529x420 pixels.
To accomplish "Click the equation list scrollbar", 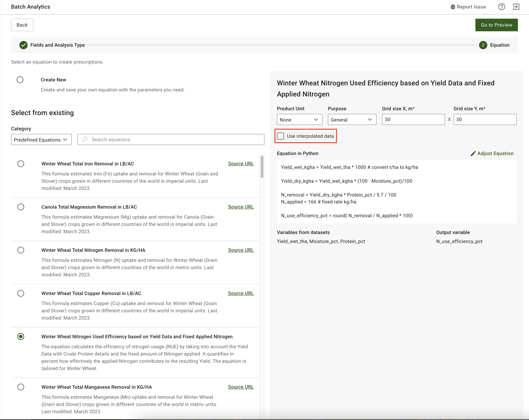I will [x=262, y=167].
